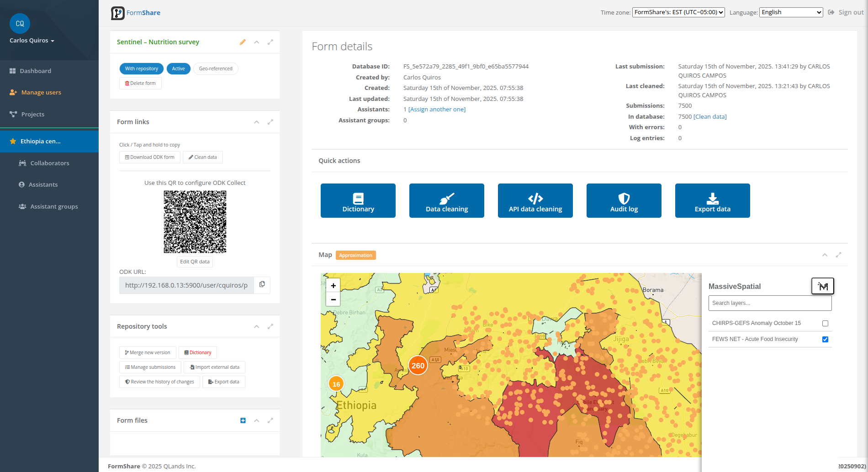Open the API data cleaning quick action
The width and height of the screenshot is (868, 472).
(535, 201)
